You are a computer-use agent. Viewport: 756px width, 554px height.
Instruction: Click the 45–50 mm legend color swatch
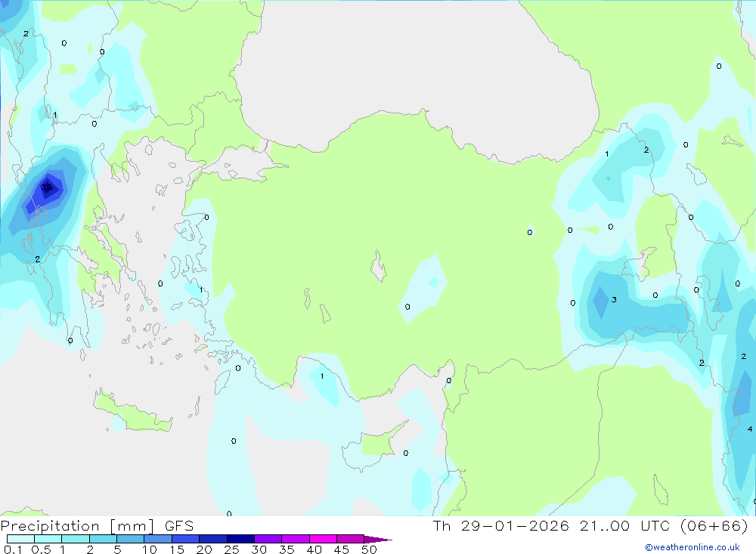[x=350, y=539]
